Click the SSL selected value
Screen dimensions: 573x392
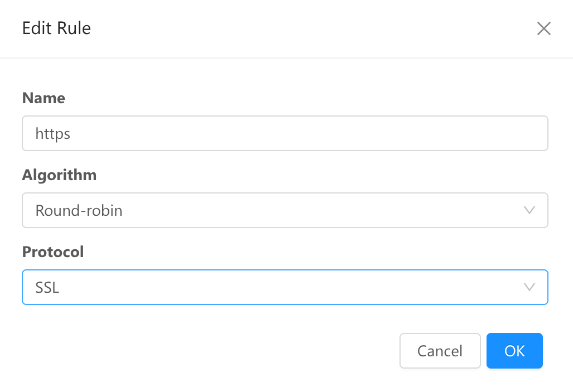coord(47,288)
